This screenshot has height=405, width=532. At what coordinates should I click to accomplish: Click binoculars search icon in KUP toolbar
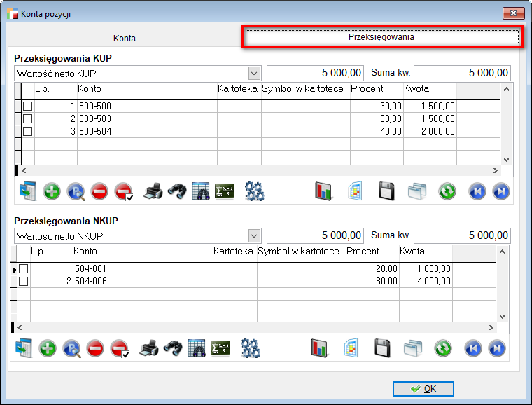pyautogui.click(x=176, y=191)
